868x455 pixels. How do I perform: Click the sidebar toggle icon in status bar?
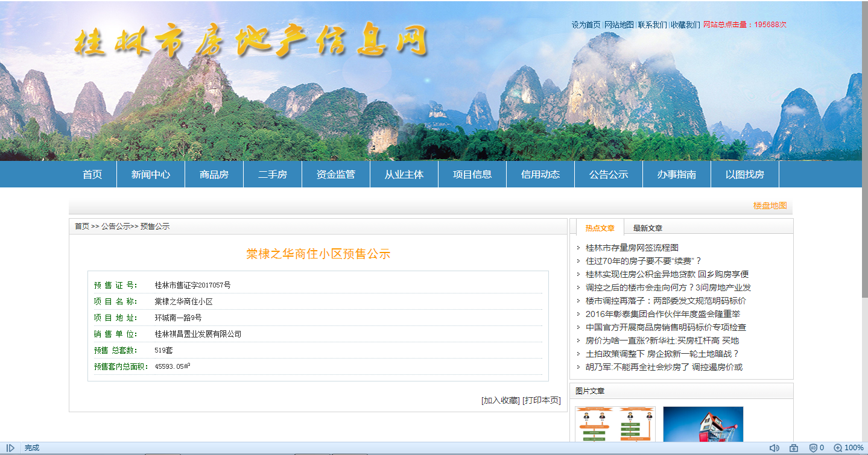pyautogui.click(x=10, y=448)
